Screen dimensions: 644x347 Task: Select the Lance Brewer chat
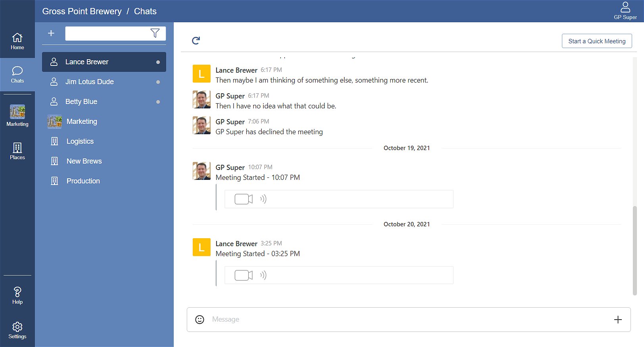[104, 62]
